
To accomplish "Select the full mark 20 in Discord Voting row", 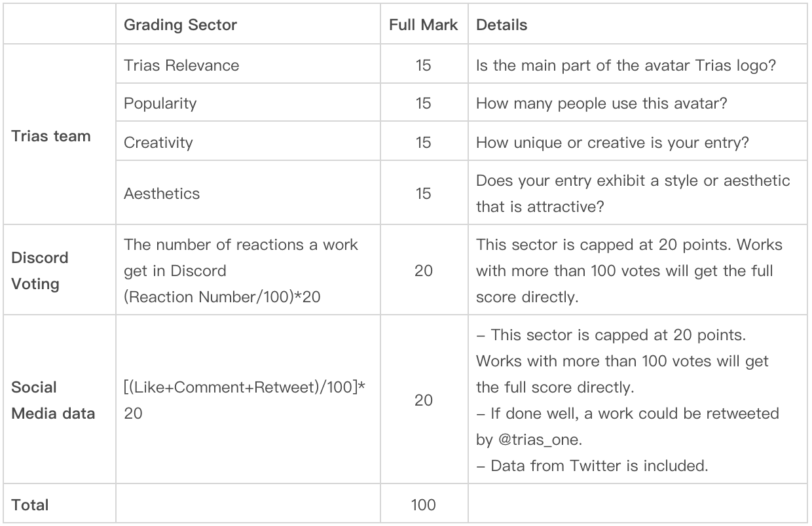I will [423, 271].
